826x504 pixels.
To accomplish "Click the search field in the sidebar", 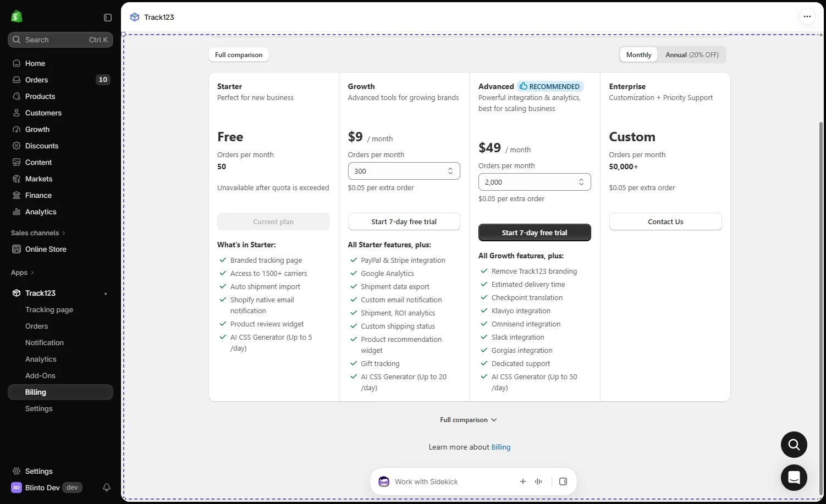I will tap(60, 40).
